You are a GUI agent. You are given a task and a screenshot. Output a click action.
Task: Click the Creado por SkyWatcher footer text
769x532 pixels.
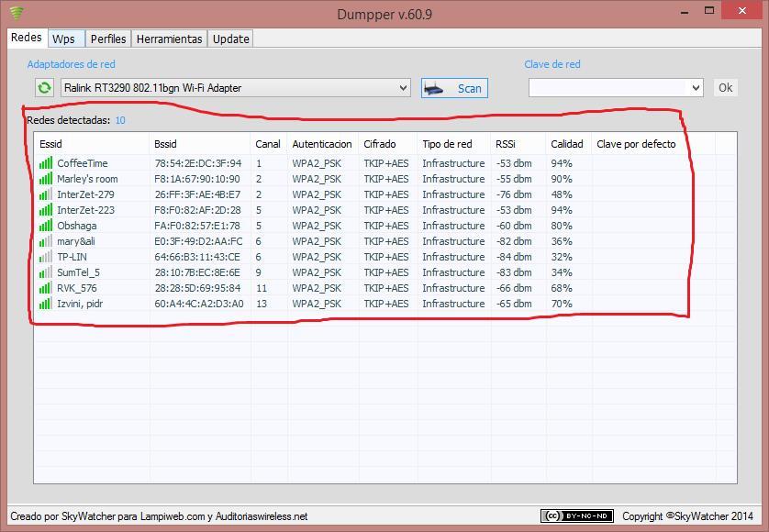(159, 516)
